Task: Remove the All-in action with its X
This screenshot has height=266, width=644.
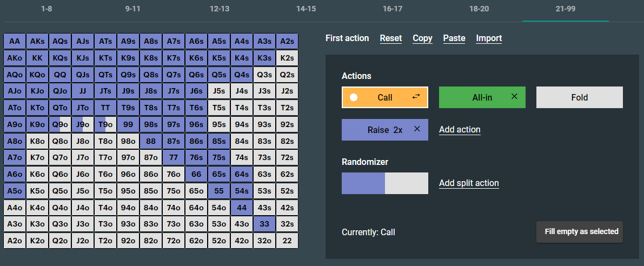Action: click(514, 96)
